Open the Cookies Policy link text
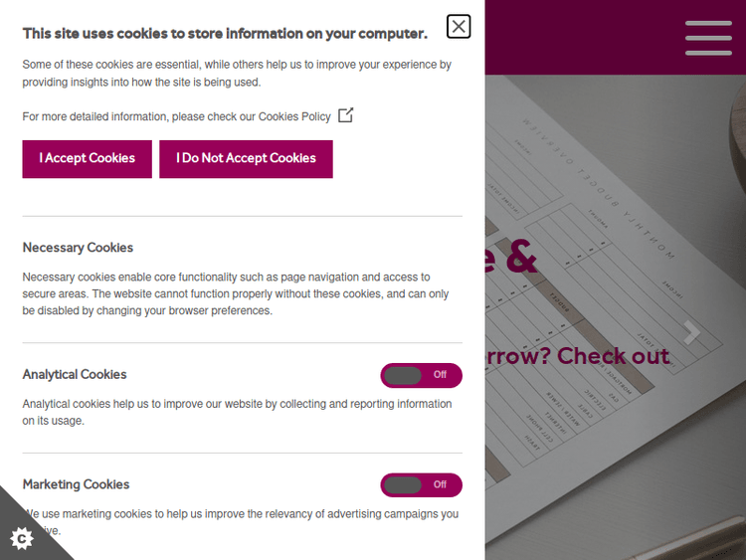 [294, 116]
